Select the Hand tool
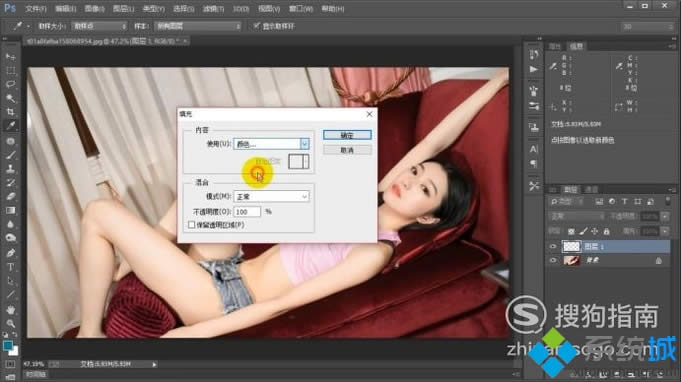 [10, 310]
